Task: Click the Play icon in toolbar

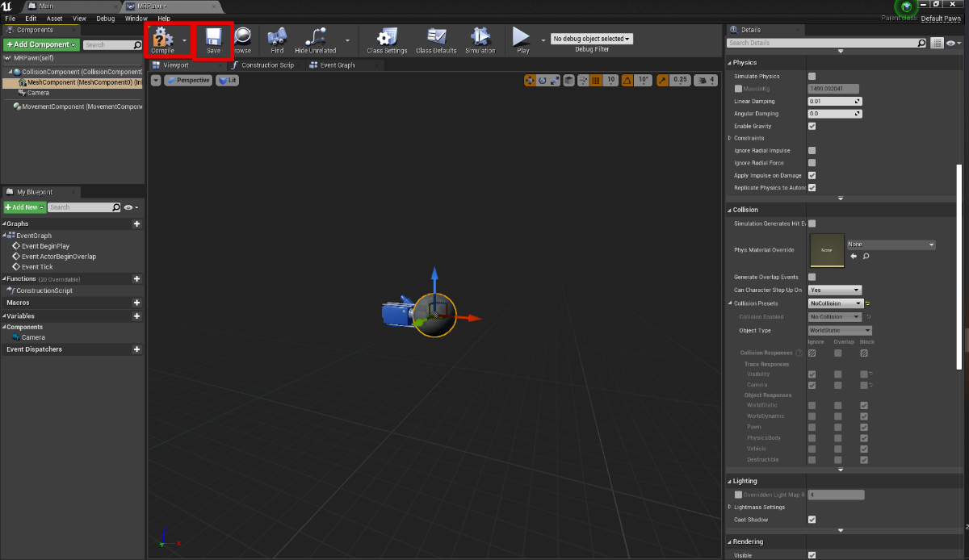Action: click(x=522, y=39)
